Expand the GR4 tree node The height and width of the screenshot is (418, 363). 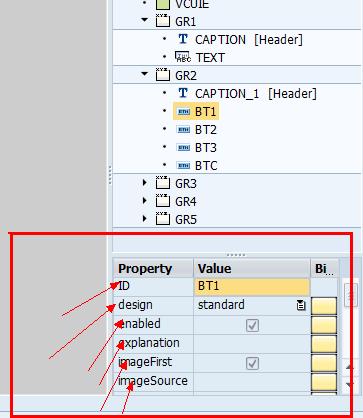(144, 201)
